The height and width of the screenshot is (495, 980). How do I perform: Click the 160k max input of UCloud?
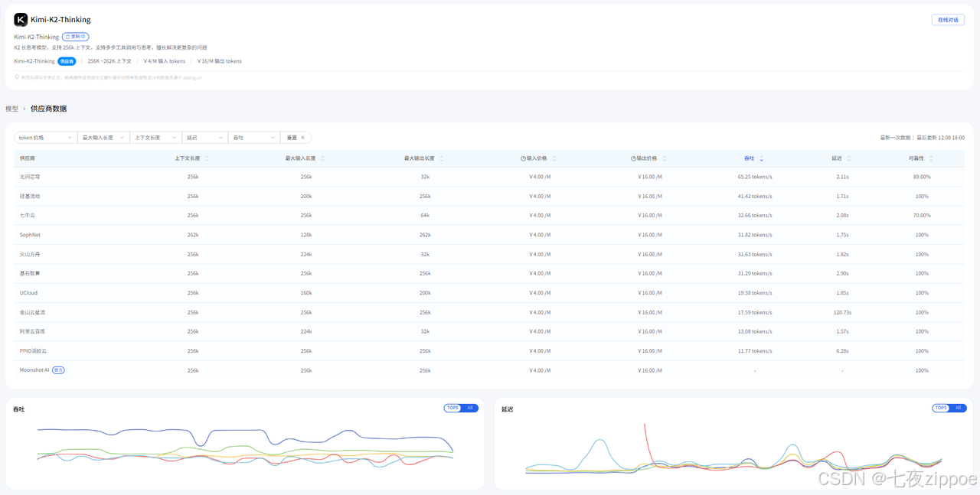tap(306, 293)
